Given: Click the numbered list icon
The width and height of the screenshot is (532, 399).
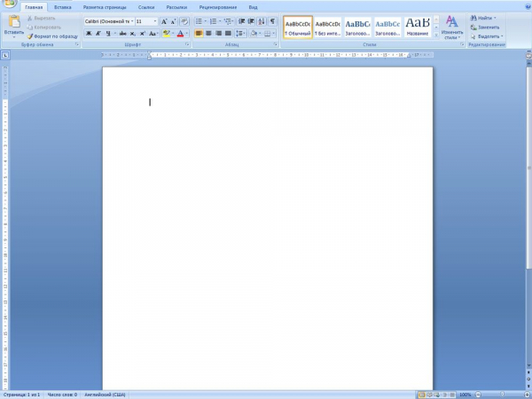Looking at the screenshot, I should coord(213,21).
